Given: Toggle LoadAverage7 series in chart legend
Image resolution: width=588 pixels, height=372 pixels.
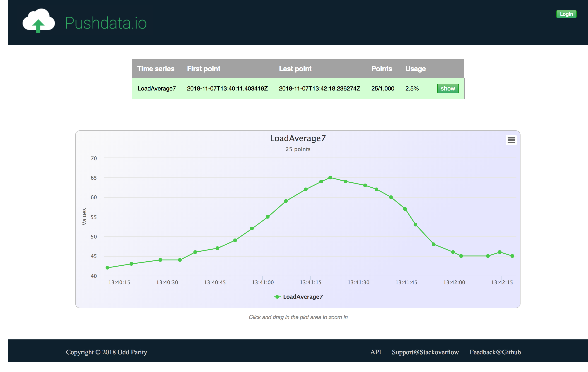Looking at the screenshot, I should 298,297.
